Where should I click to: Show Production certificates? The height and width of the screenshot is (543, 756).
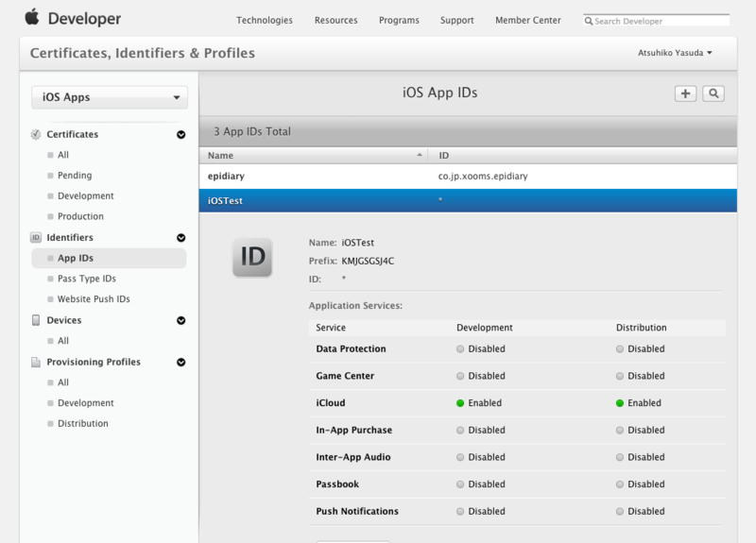[x=80, y=216]
